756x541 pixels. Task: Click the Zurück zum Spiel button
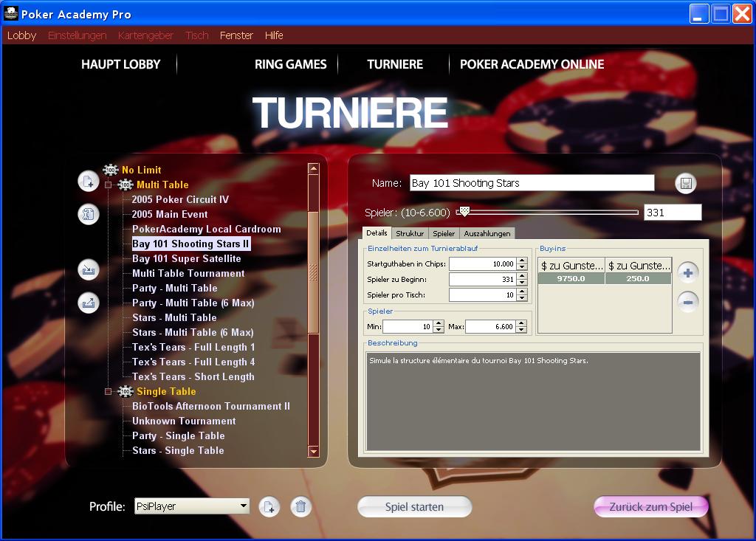coord(651,507)
